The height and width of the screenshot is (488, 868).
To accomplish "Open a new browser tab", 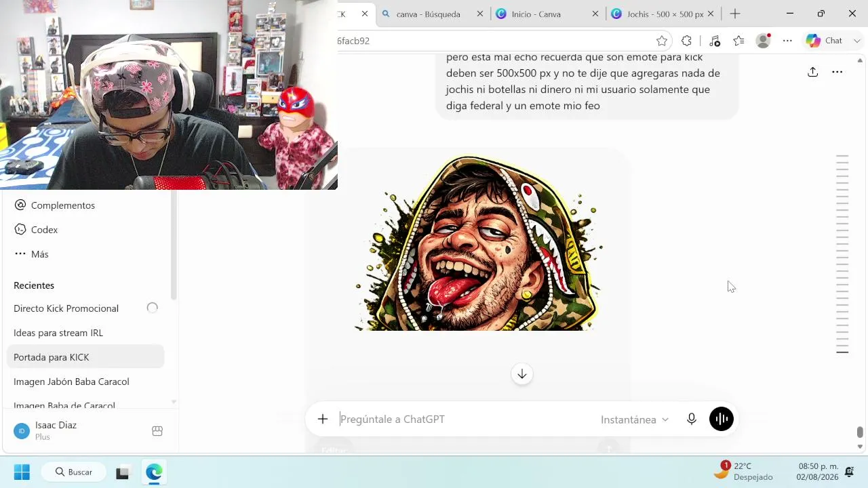I will click(x=735, y=14).
